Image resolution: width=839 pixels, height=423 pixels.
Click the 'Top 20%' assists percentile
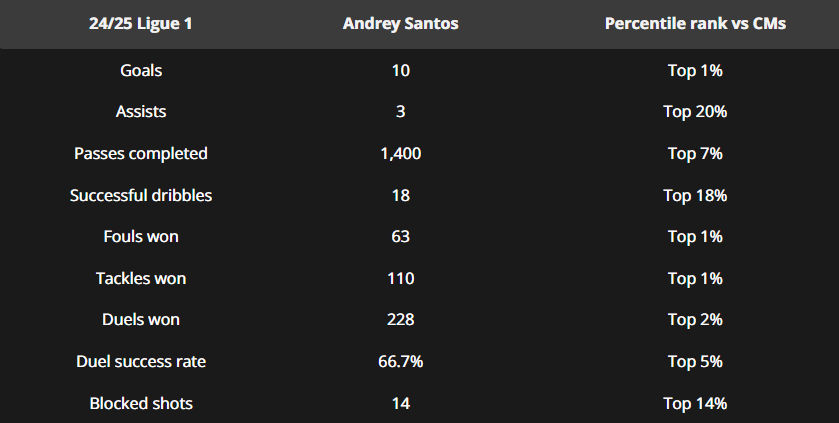click(x=695, y=112)
